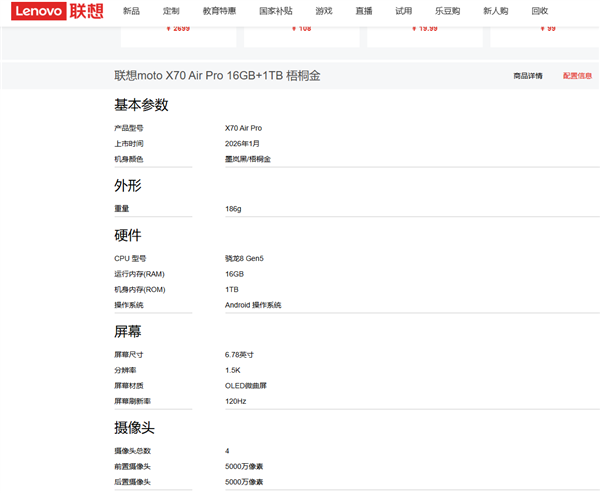This screenshot has height=493, width=600.
Task: Click the 屏幕尺寸 label
Action: tap(129, 355)
